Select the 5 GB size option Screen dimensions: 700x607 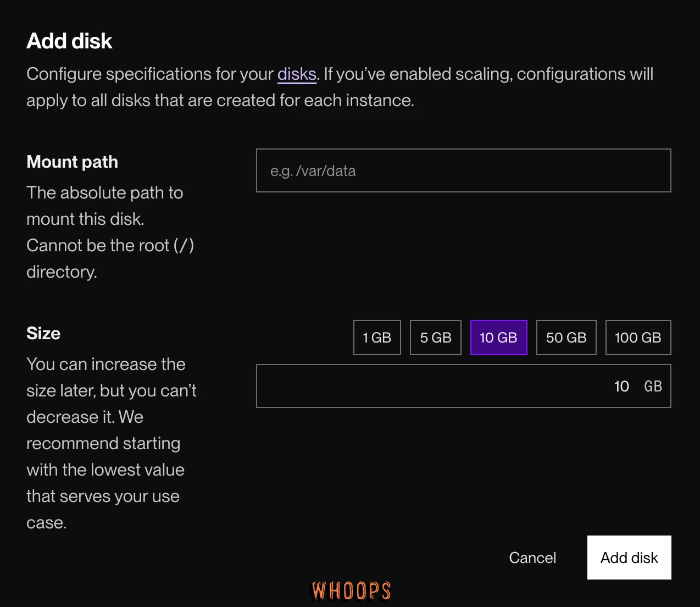point(435,338)
